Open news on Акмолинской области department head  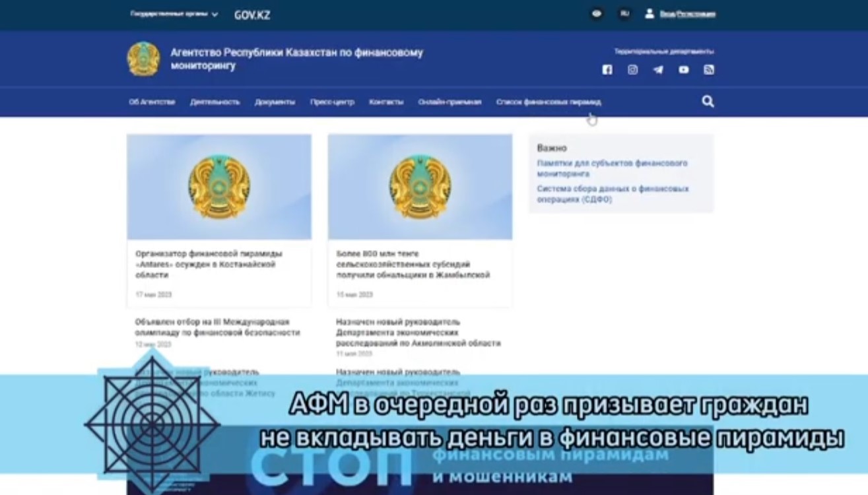[418, 333]
